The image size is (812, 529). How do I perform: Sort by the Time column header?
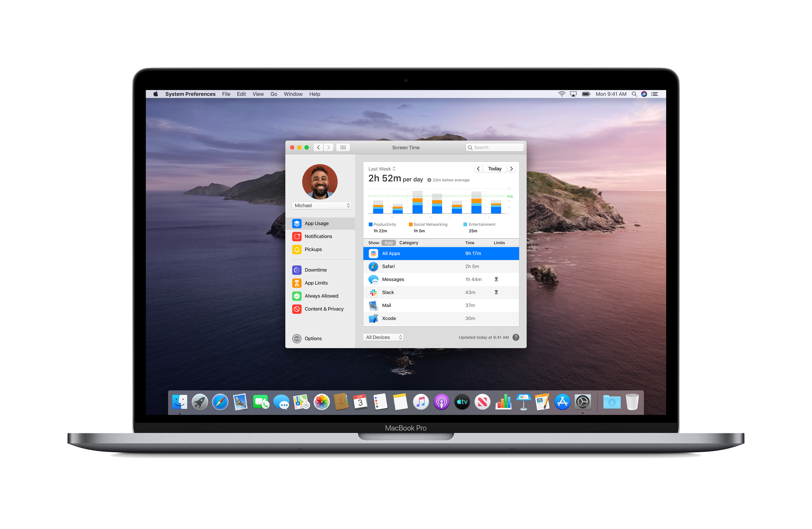470,243
